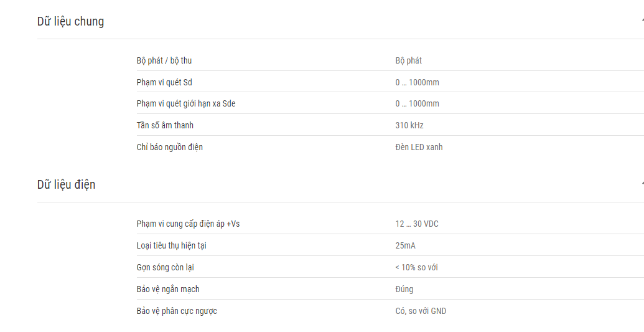Click the collapse arrow beside Dữ liệu chung
Image resolution: width=644 pixels, height=332 pixels.
[642, 21]
